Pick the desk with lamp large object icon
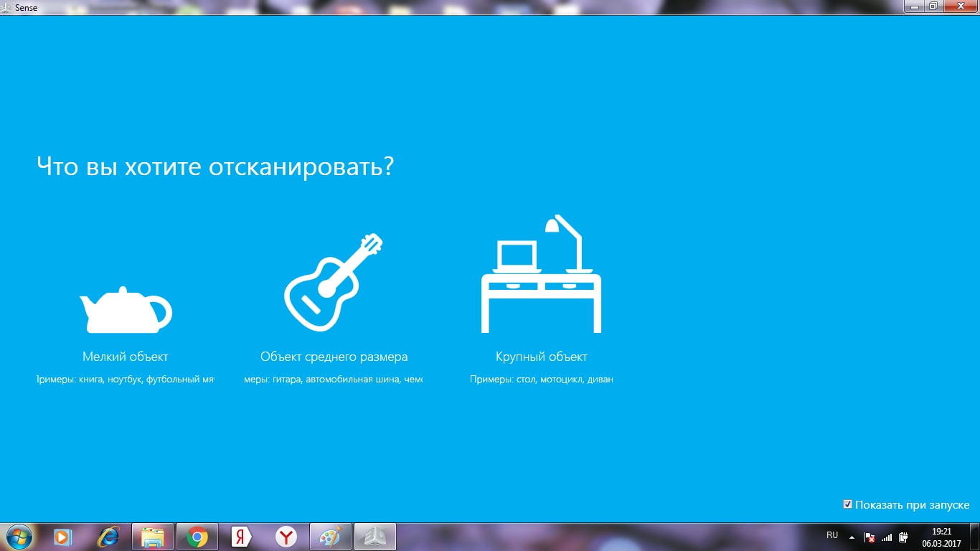 click(541, 274)
